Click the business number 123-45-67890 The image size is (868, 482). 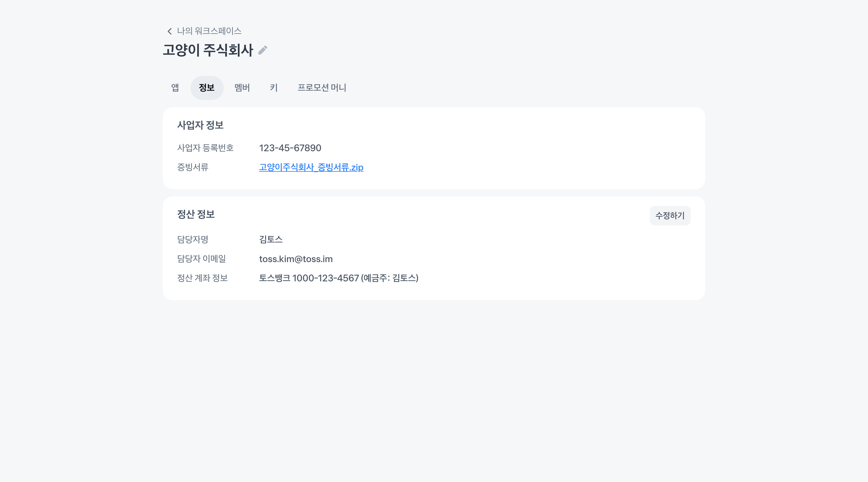[x=290, y=148]
